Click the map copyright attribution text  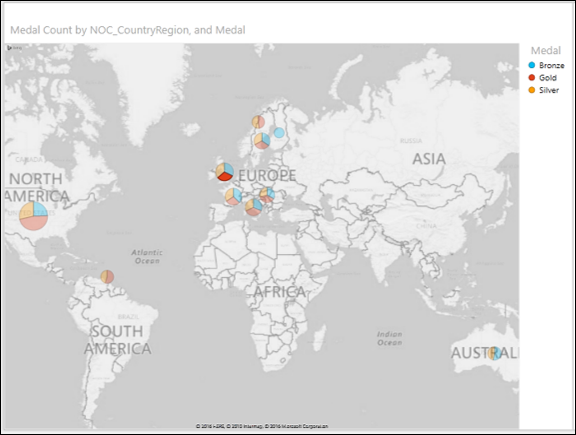tap(262, 426)
